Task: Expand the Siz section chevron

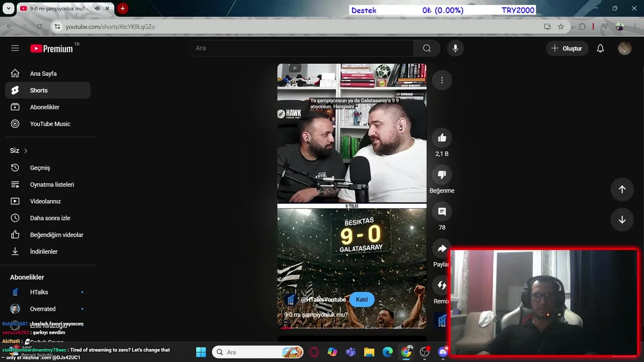Action: pyautogui.click(x=26, y=151)
